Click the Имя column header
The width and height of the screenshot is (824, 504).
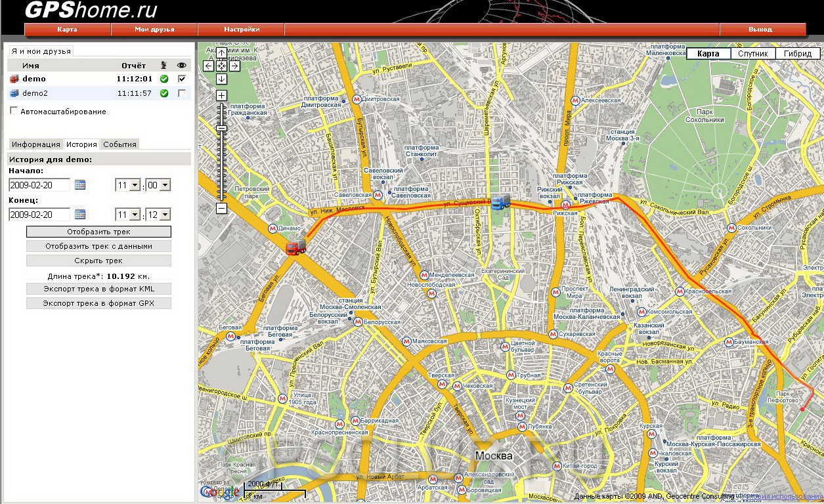pyautogui.click(x=31, y=66)
